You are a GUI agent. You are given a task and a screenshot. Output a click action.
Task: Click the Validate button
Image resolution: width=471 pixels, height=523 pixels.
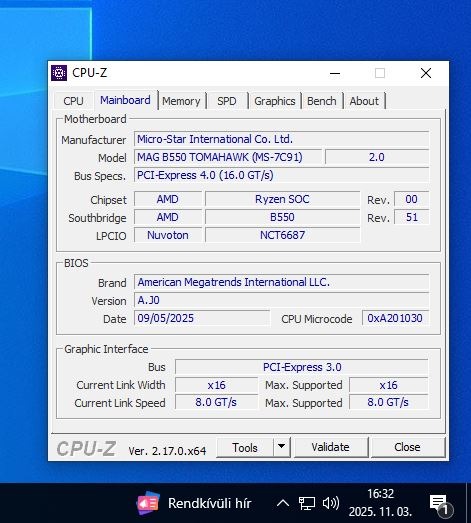[x=331, y=447]
